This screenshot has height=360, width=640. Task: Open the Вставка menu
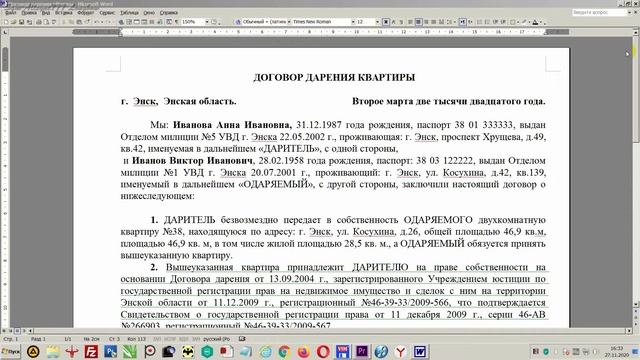point(64,13)
